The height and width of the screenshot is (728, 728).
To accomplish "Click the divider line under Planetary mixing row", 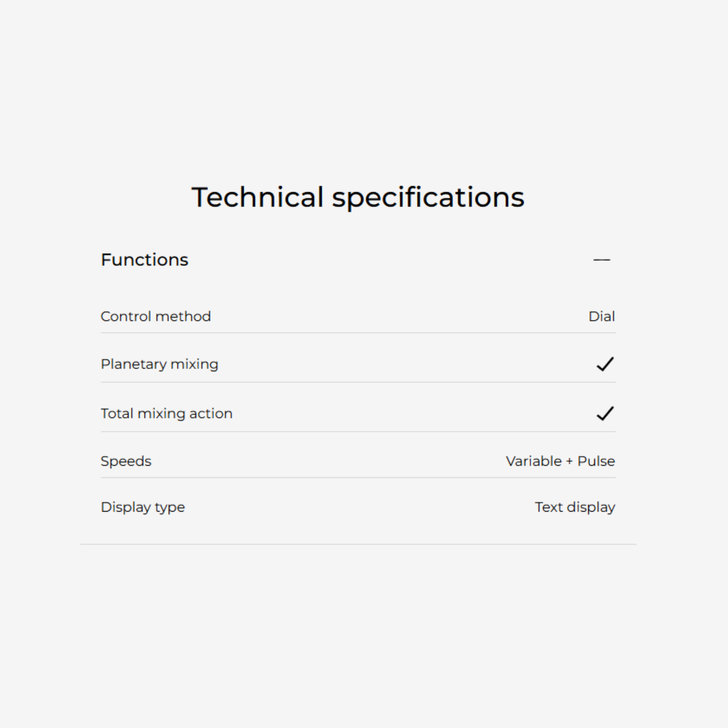I will (358, 382).
